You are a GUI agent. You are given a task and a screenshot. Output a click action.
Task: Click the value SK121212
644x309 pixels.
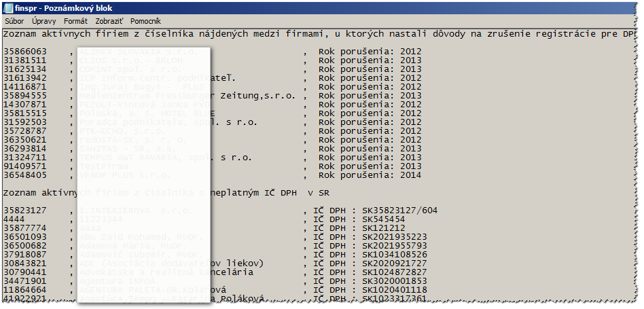(x=384, y=228)
